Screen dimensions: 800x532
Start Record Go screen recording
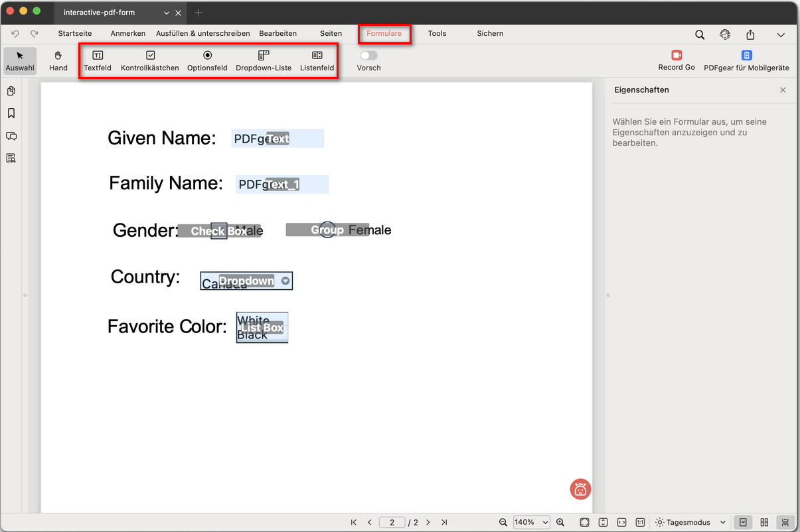[x=677, y=60]
